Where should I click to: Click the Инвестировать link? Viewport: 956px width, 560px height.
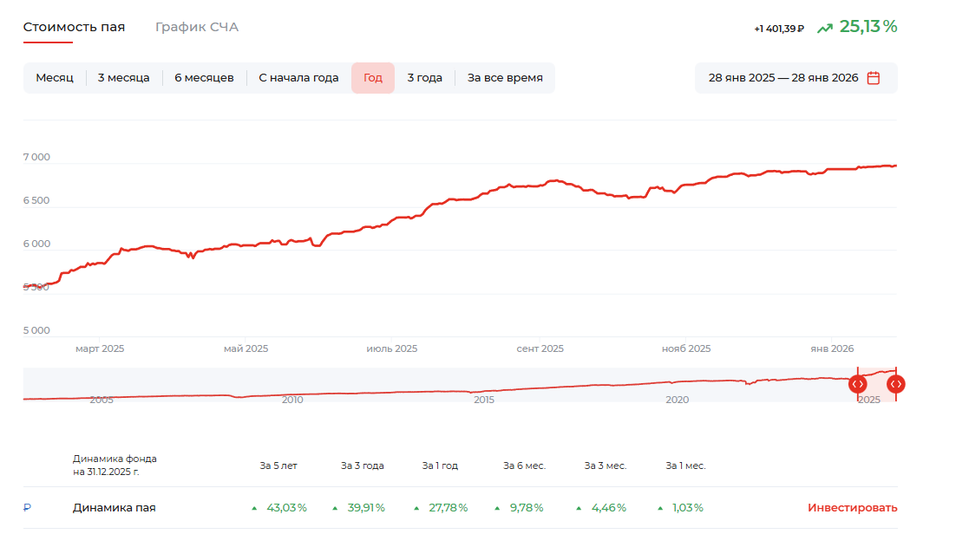coord(852,508)
